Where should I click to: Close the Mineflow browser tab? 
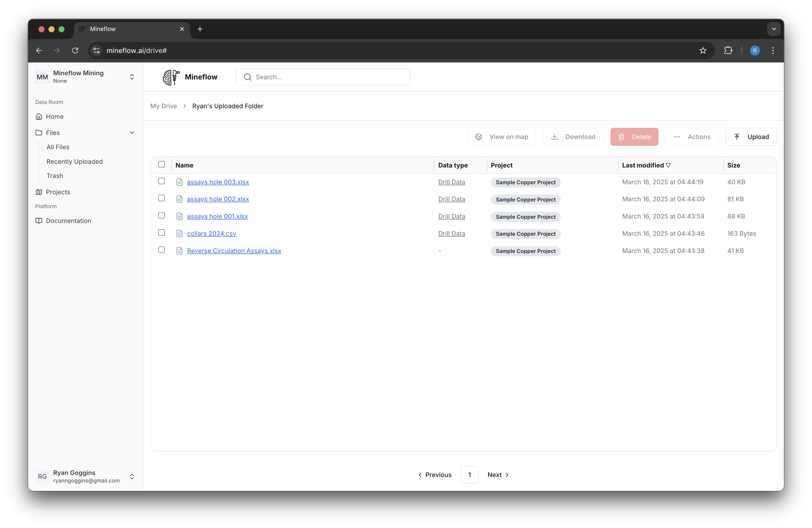[182, 29]
